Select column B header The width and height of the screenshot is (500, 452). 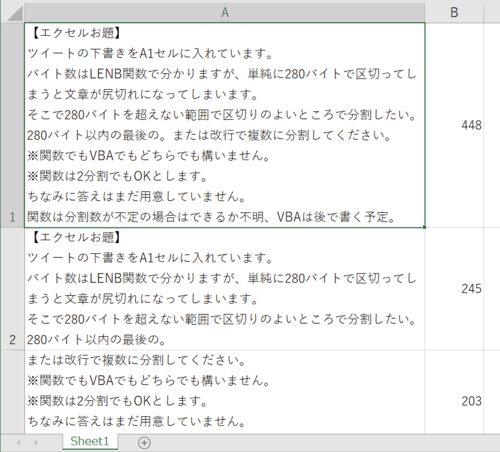point(454,13)
